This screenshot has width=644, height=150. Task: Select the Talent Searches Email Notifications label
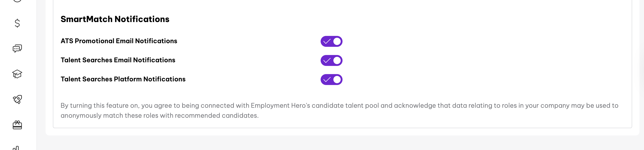[118, 60]
